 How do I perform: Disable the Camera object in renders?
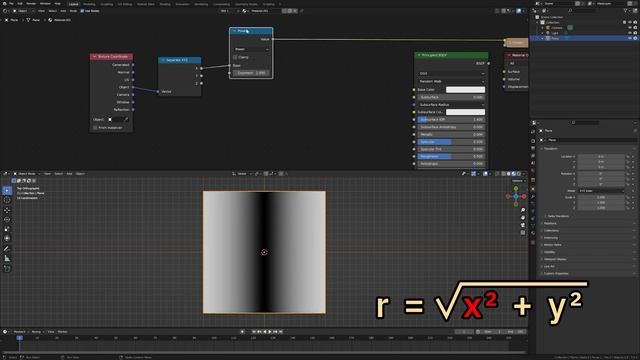click(x=635, y=28)
